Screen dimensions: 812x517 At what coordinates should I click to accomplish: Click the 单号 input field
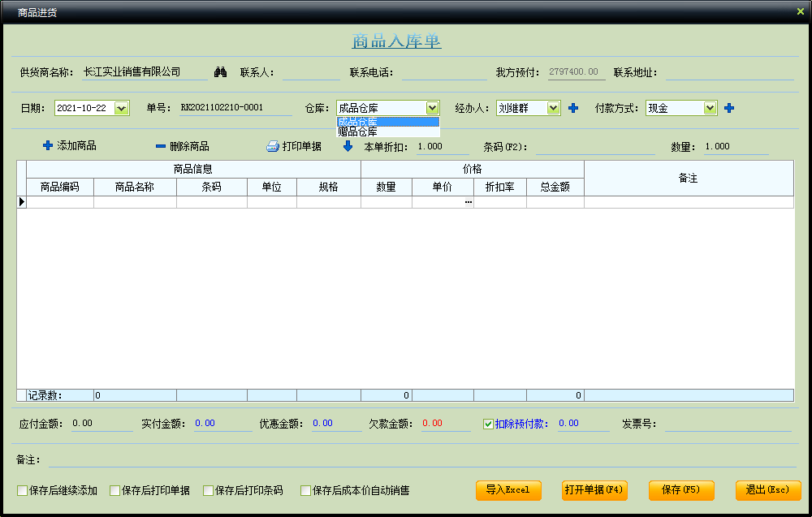pyautogui.click(x=235, y=108)
